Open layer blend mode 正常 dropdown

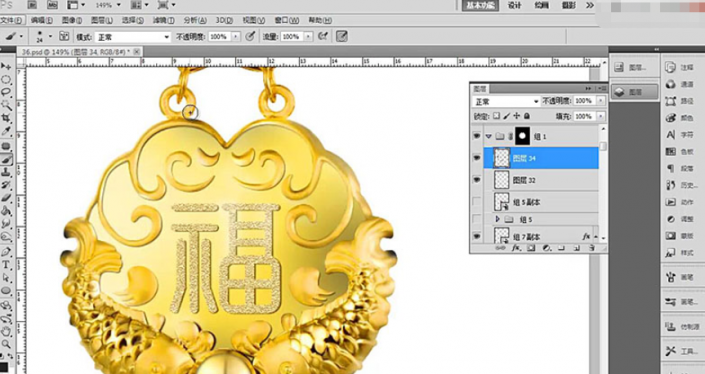[x=506, y=102]
